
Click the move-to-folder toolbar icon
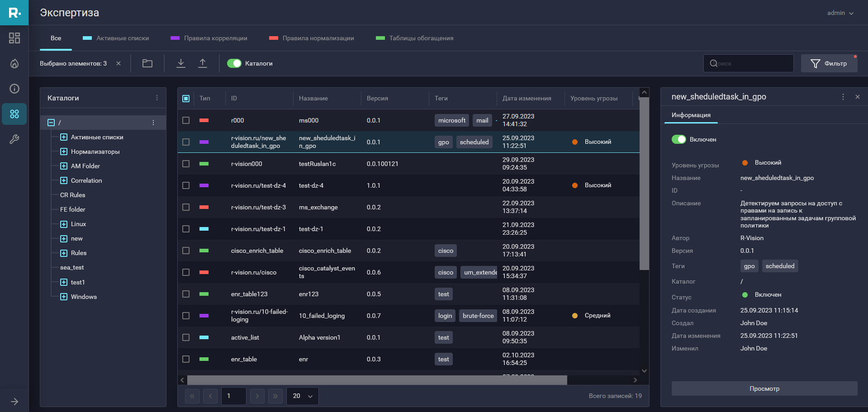(x=147, y=63)
